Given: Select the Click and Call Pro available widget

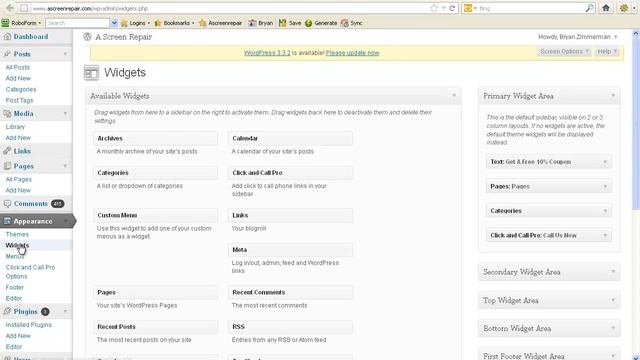Looking at the screenshot, I should pos(290,173).
